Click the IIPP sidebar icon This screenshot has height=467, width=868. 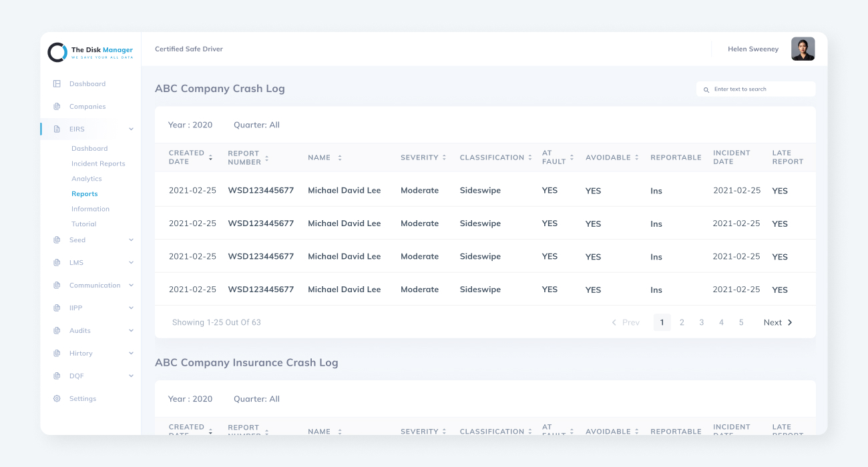point(57,308)
